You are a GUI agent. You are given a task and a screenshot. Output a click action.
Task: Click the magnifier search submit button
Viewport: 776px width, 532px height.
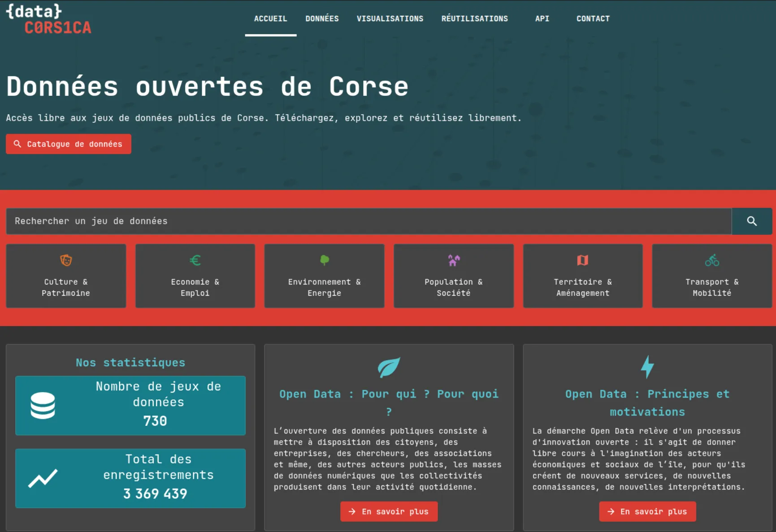click(x=752, y=221)
